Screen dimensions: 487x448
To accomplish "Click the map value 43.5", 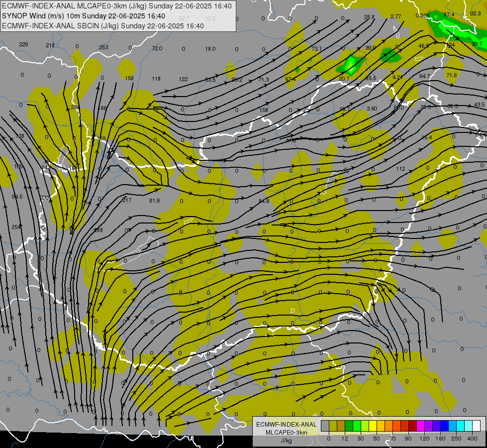I will tap(479, 105).
